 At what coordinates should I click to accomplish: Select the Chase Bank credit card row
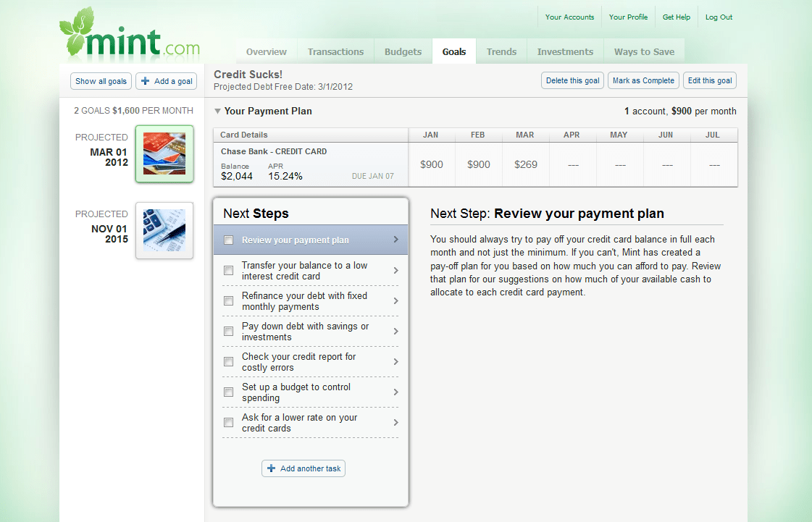click(x=304, y=164)
